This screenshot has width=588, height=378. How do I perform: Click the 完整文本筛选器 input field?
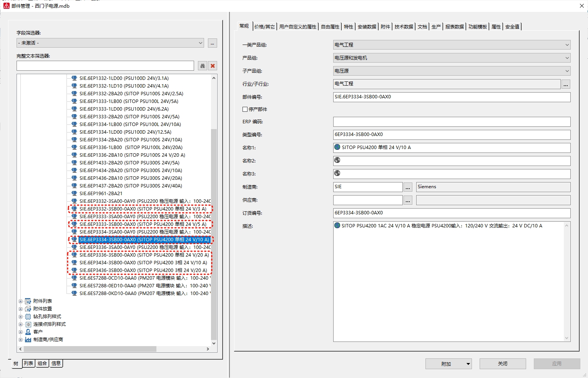coord(105,66)
